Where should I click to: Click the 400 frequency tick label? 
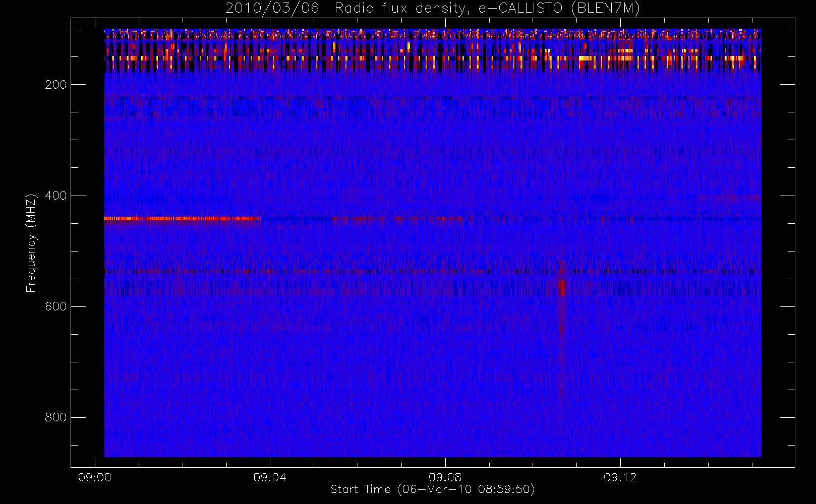pyautogui.click(x=56, y=196)
